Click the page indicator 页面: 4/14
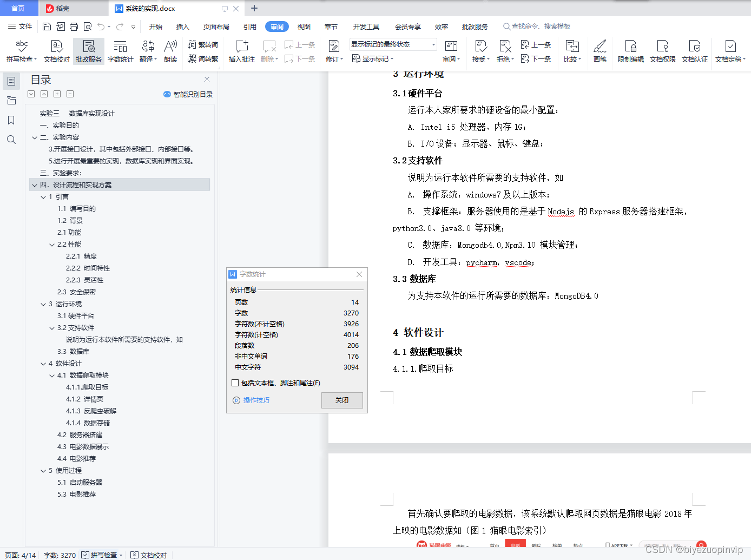751x560 pixels. [20, 555]
